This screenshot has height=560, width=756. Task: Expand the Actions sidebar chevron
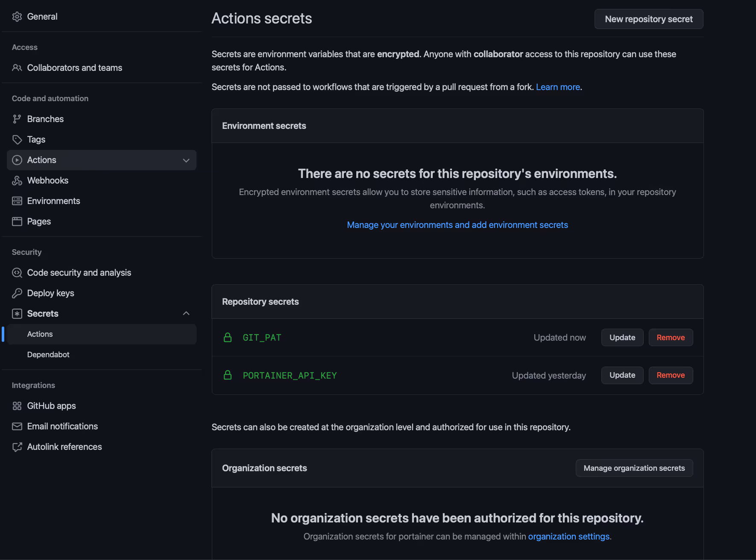tap(186, 160)
